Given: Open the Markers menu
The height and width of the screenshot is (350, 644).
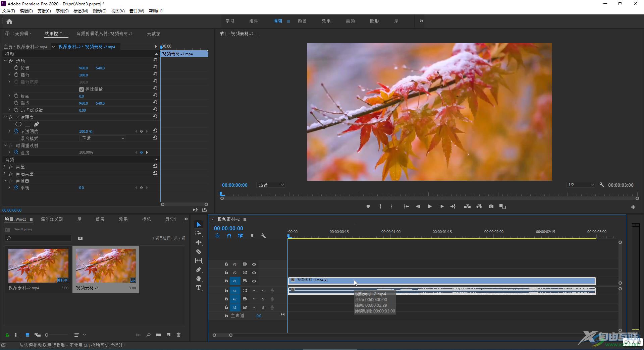Looking at the screenshot, I should click(x=80, y=11).
